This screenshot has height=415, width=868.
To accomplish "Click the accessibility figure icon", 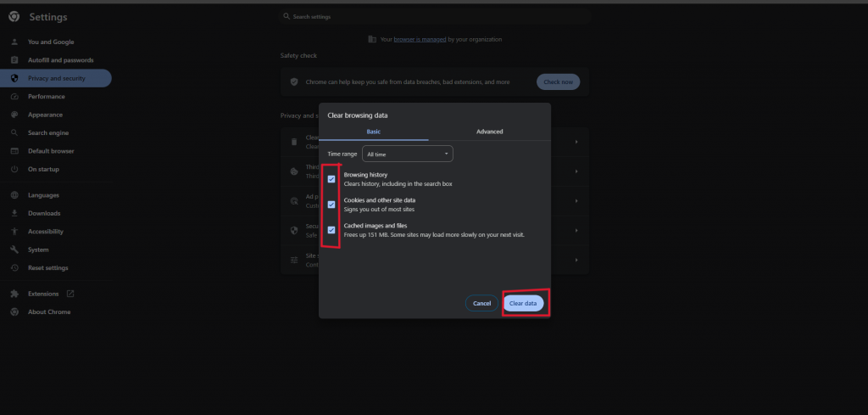I will [x=15, y=232].
